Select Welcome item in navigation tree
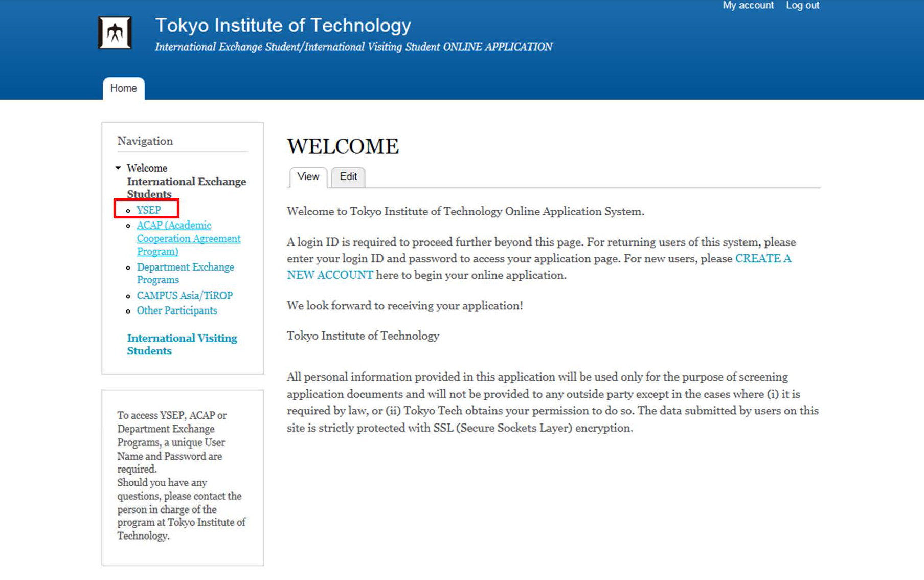 (147, 168)
